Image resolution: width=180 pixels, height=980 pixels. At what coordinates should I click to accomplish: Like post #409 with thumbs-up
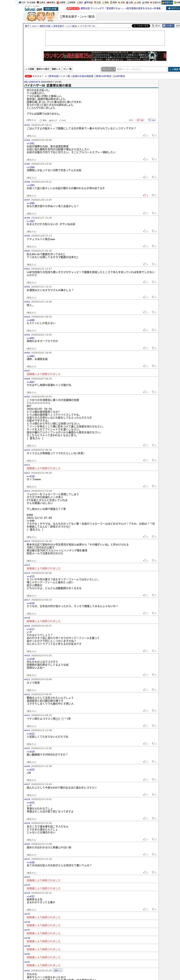click(x=146, y=445)
